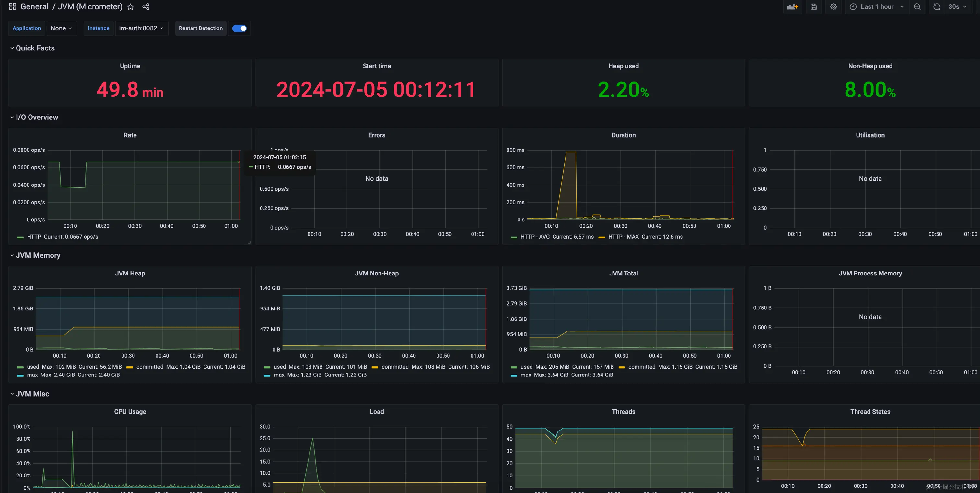
Task: Open the 30s refresh interval dropdown
Action: pos(958,6)
